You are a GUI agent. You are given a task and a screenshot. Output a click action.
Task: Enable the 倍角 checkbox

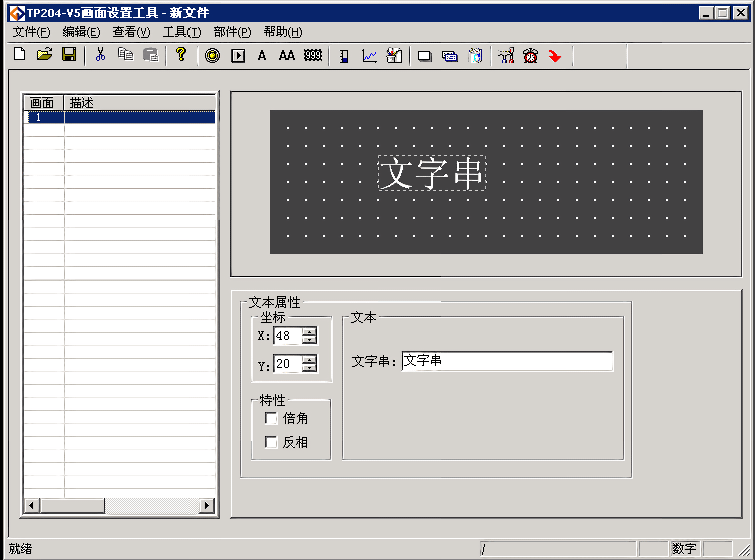(271, 418)
